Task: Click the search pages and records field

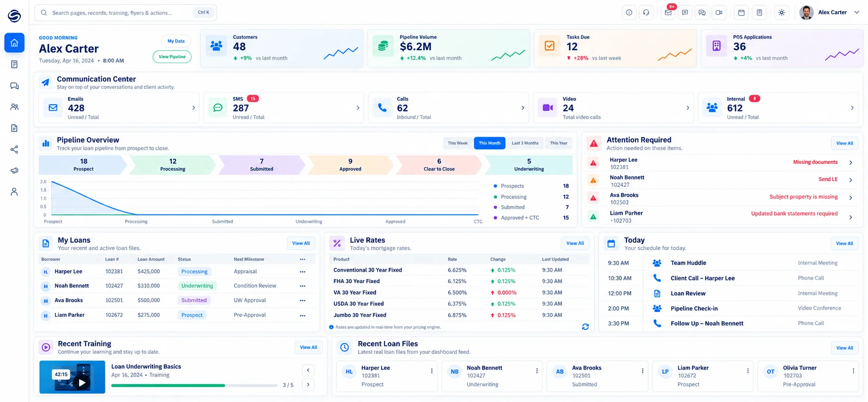Action: [125, 13]
